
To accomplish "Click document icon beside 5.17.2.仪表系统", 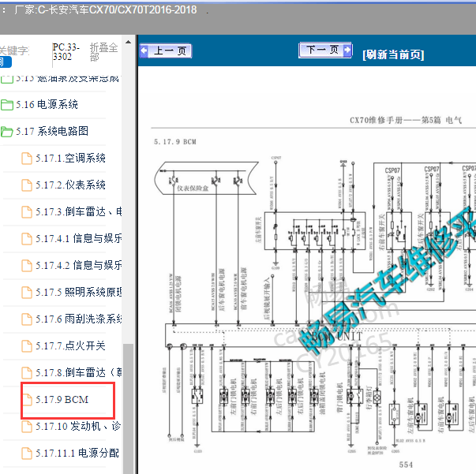I will [x=27, y=185].
